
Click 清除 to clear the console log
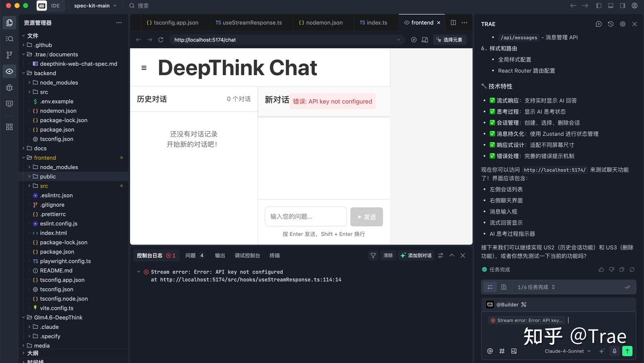[x=387, y=255]
